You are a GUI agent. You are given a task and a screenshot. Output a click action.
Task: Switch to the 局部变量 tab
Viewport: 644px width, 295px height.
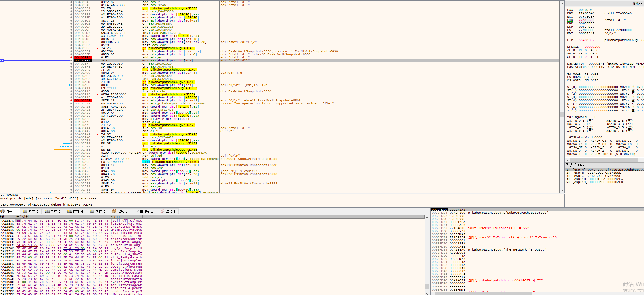144,211
